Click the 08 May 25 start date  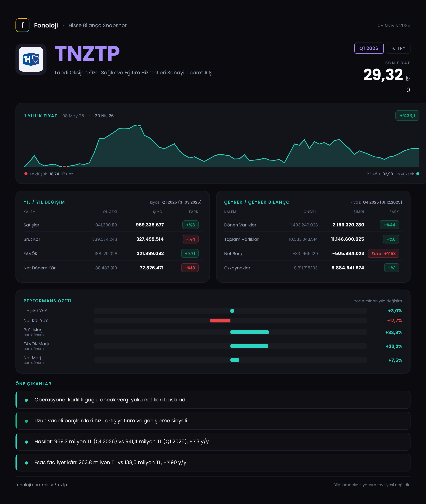click(x=73, y=116)
